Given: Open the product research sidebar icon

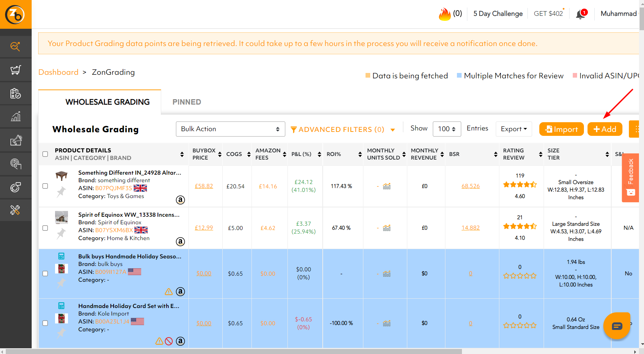Looking at the screenshot, I should click(15, 46).
